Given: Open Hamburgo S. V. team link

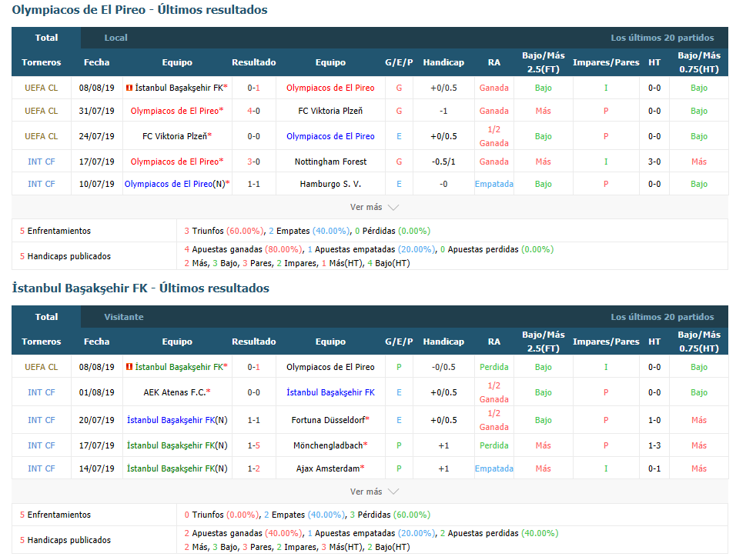Looking at the screenshot, I should tap(330, 185).
